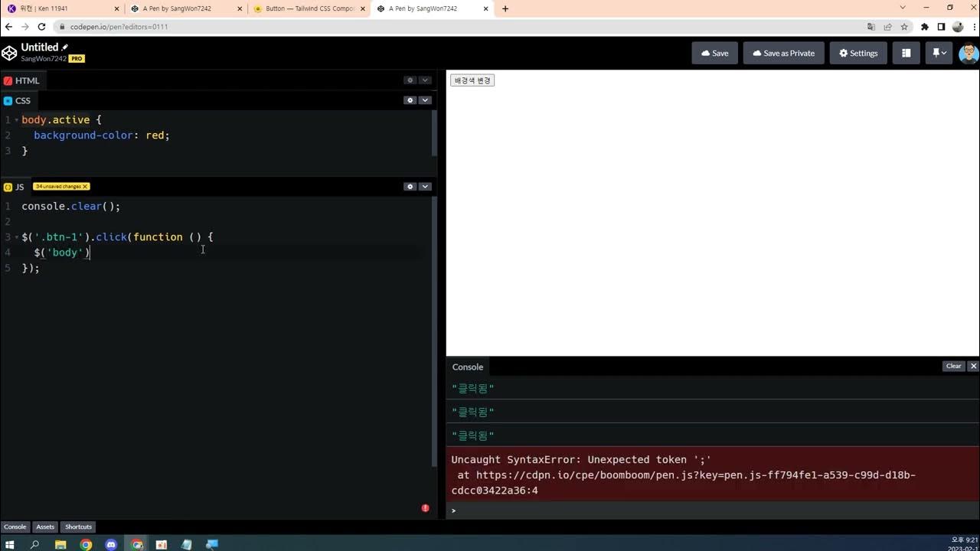Open pen Settings
Screen dimensions: 980x551
click(858, 53)
